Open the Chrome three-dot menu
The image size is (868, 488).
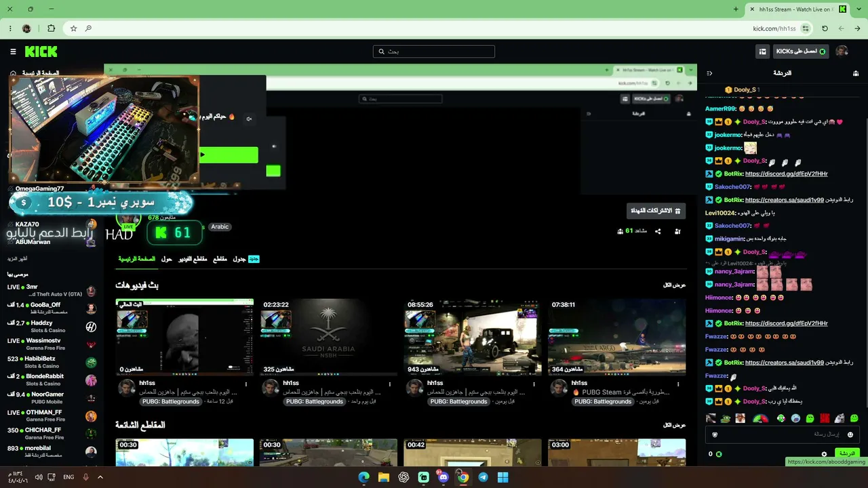(x=10, y=28)
